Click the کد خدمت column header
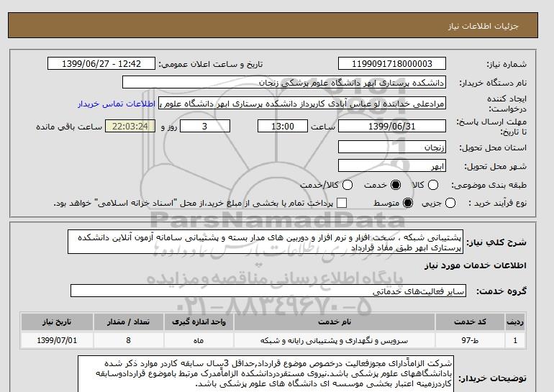Image resolution: width=554 pixels, height=392 pixels. pos(470,322)
